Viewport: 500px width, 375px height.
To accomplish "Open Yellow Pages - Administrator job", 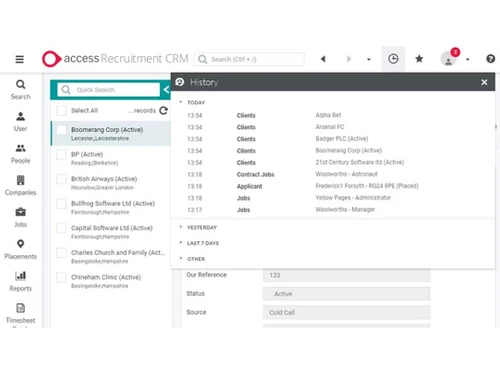I will click(353, 198).
